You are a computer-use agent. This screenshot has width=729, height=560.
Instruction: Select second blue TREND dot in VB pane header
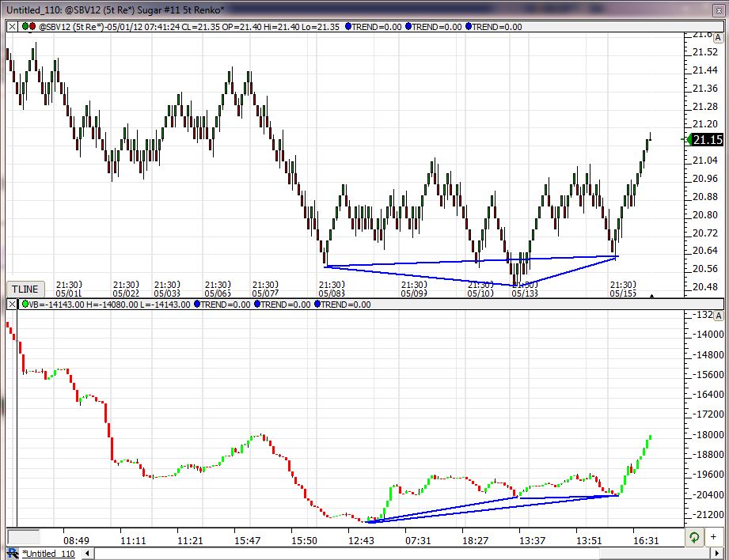tap(257, 305)
